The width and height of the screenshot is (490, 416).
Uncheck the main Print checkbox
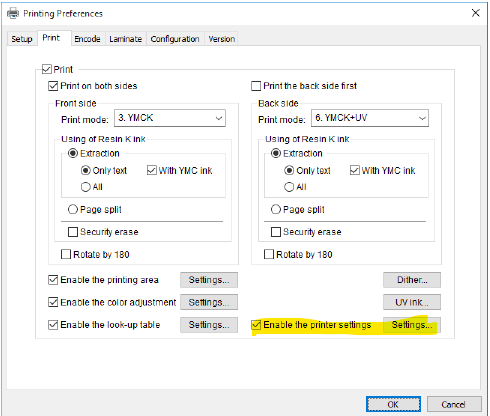click(x=47, y=69)
